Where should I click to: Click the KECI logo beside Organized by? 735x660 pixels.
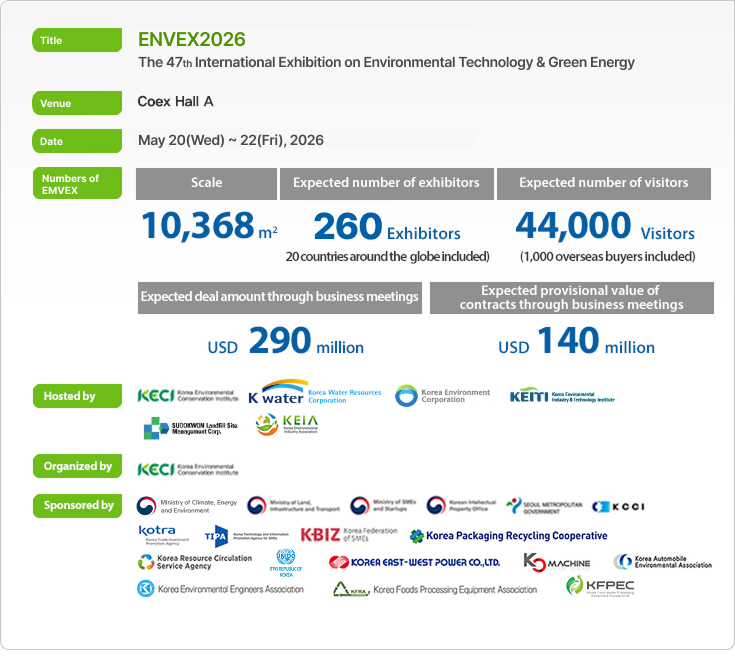pos(188,468)
